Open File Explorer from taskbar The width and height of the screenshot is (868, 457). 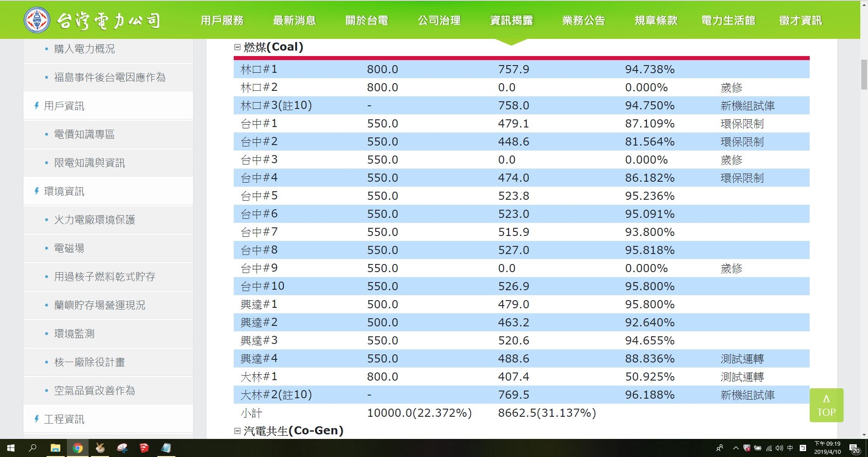tap(55, 448)
